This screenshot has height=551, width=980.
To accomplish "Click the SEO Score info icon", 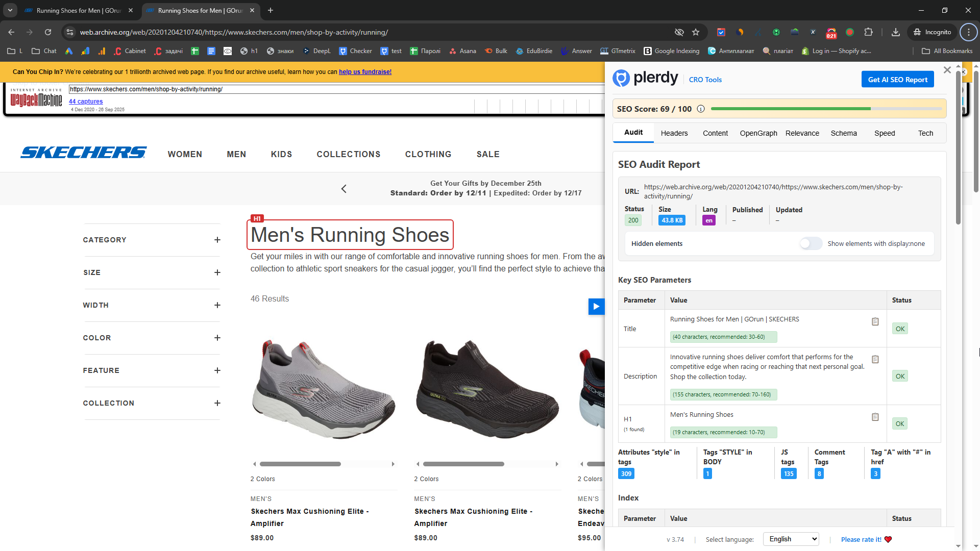I will 701,109.
